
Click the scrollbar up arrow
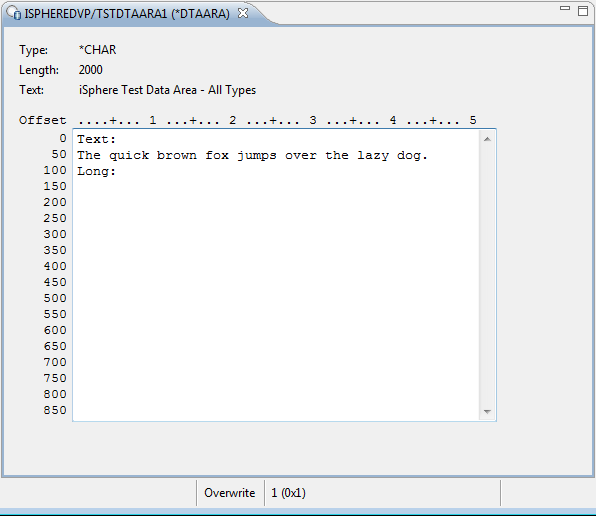(487, 139)
